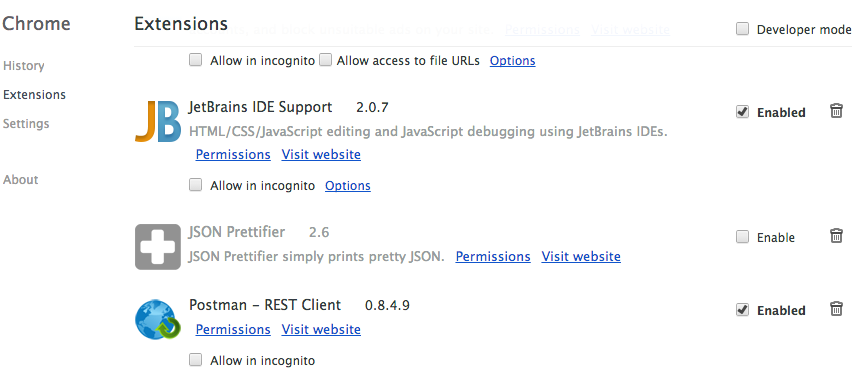Click the JetBrains description text

click(x=428, y=132)
